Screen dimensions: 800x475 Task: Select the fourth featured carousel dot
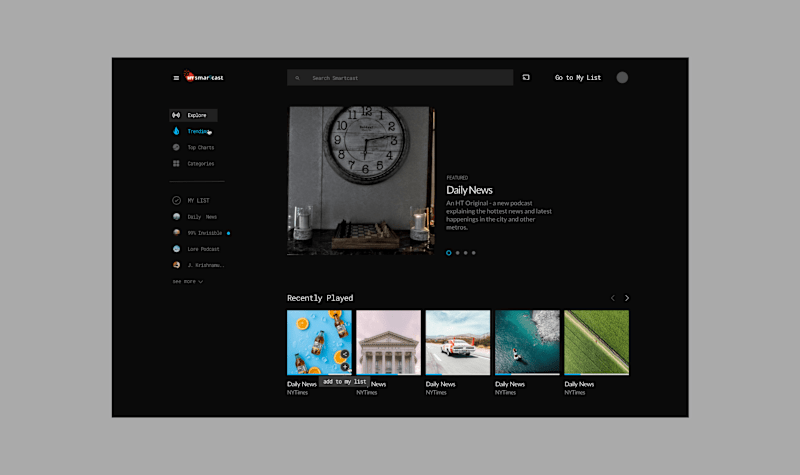pyautogui.click(x=474, y=253)
